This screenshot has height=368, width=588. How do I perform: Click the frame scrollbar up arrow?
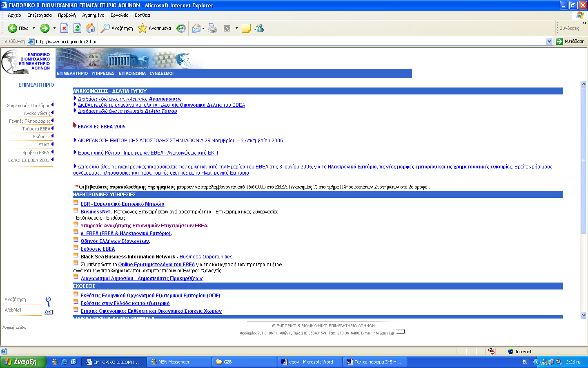(x=584, y=84)
